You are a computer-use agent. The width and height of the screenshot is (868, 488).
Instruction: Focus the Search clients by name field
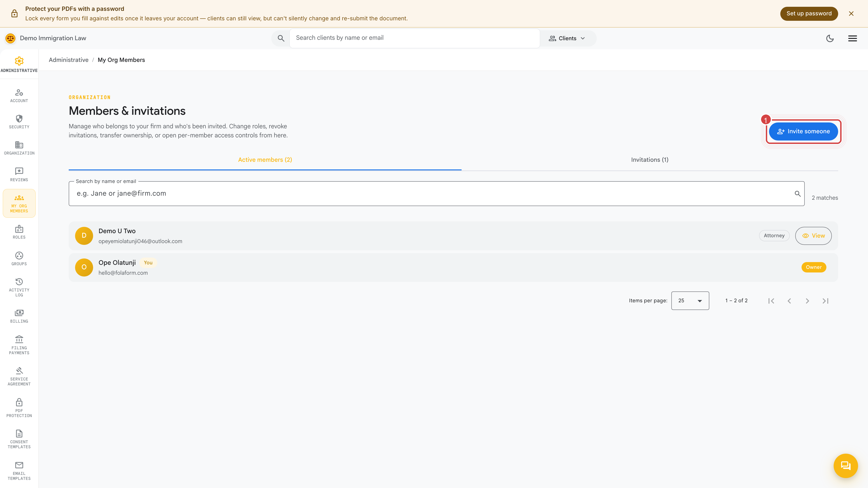pyautogui.click(x=415, y=38)
